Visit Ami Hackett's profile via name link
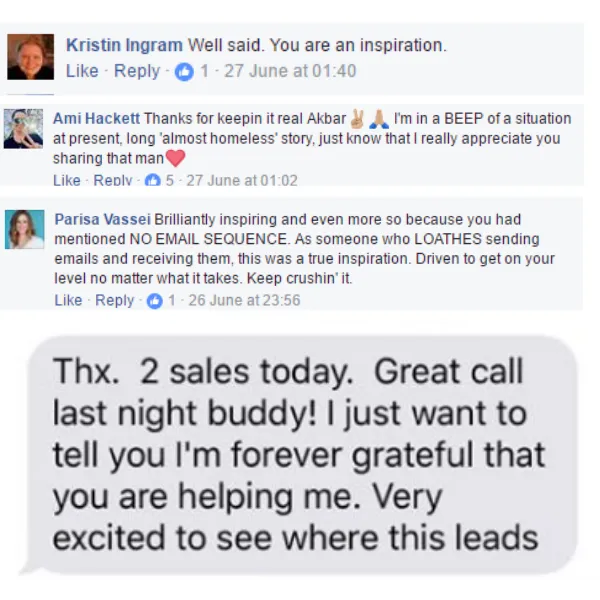This screenshot has height=600, width=600. point(96,119)
